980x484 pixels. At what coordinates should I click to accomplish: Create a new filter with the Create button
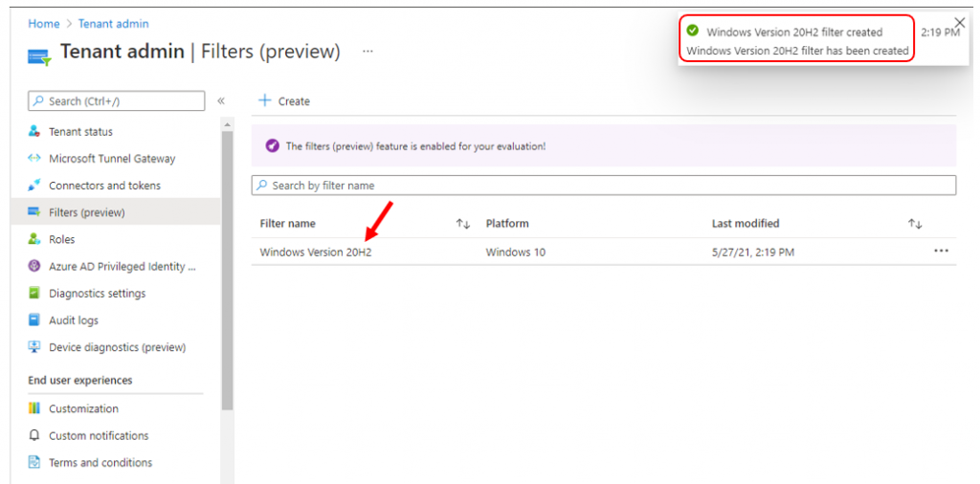coord(284,101)
